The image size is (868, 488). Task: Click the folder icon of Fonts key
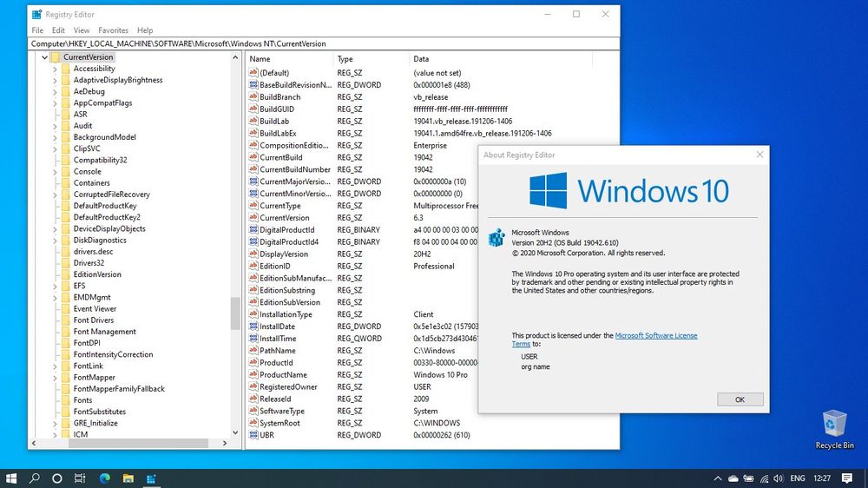(x=65, y=400)
